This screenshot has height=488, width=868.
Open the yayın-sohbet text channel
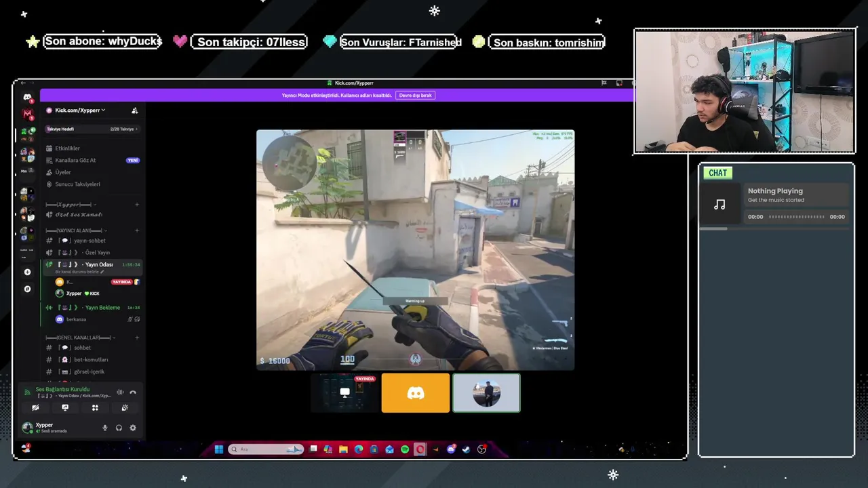pos(92,241)
